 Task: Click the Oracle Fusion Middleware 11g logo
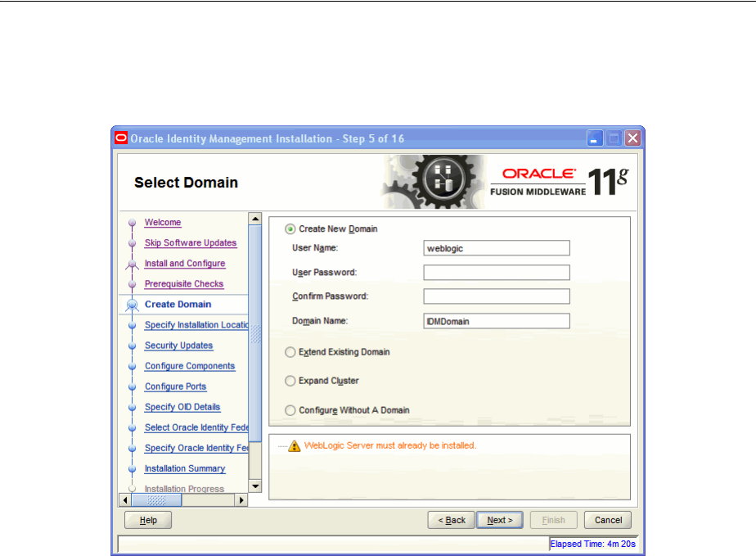pos(560,182)
